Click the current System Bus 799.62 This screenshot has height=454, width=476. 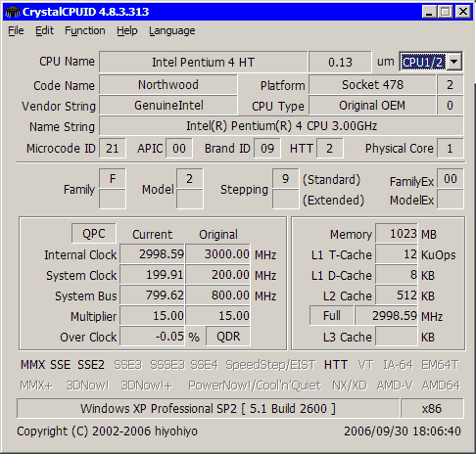[152, 295]
